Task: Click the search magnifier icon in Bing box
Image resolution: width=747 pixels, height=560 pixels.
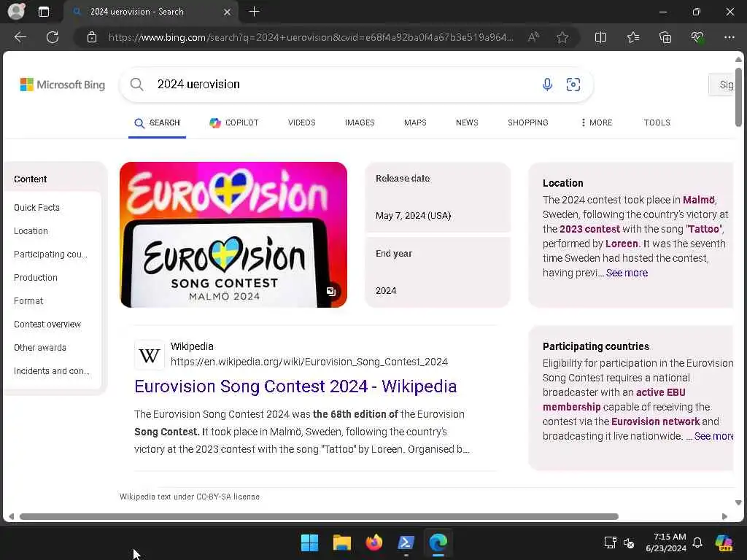Action: [x=136, y=85]
